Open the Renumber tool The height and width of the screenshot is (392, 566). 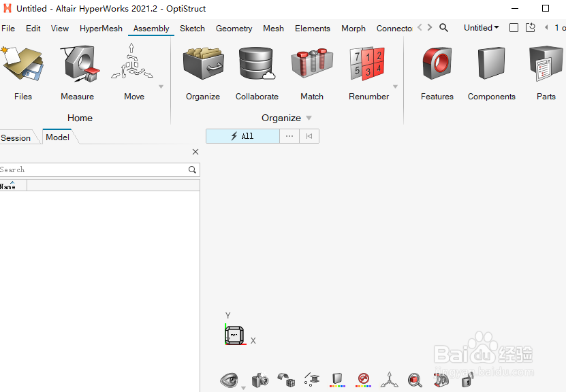368,71
